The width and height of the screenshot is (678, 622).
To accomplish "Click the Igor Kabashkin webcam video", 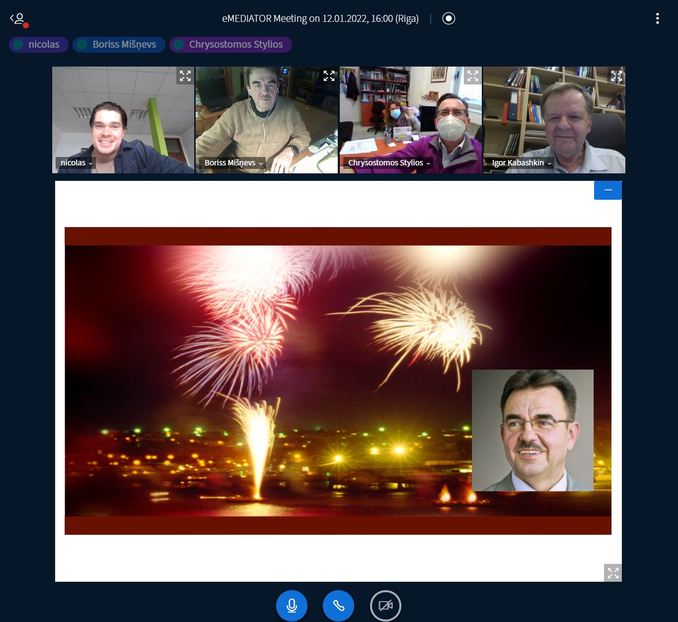I will 554,120.
